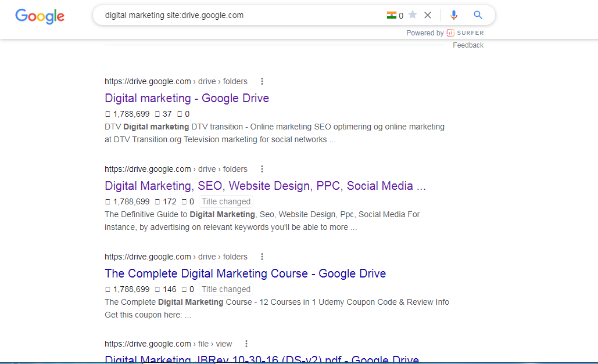
Task: Click snippet mentioning Udemy Coupon Code
Action: coord(277,308)
